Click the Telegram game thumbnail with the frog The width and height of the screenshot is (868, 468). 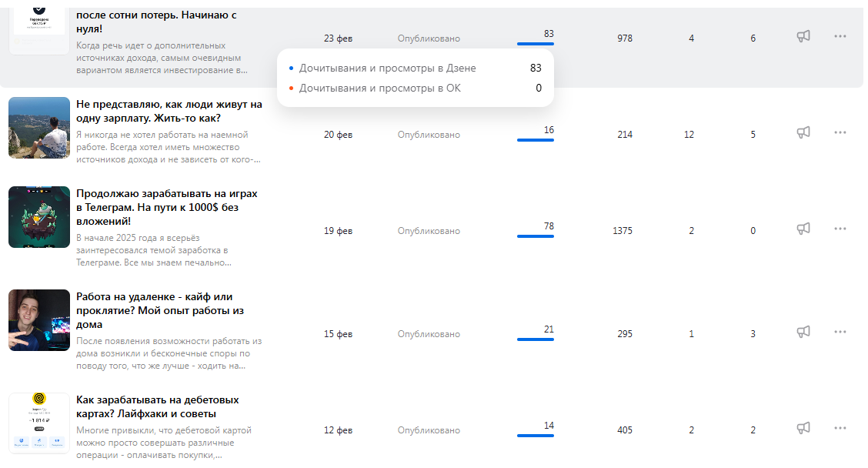coord(39,217)
